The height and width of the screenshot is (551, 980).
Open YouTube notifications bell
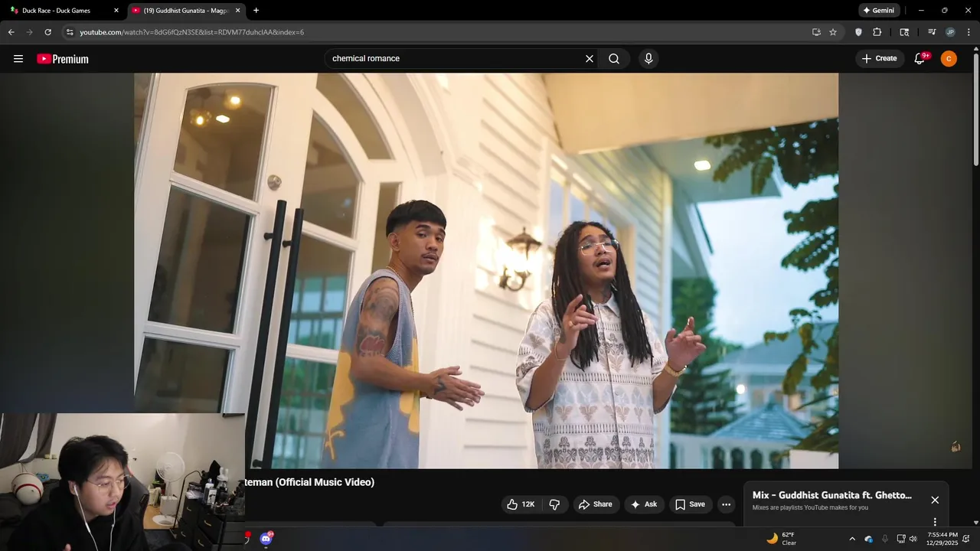pos(920,59)
